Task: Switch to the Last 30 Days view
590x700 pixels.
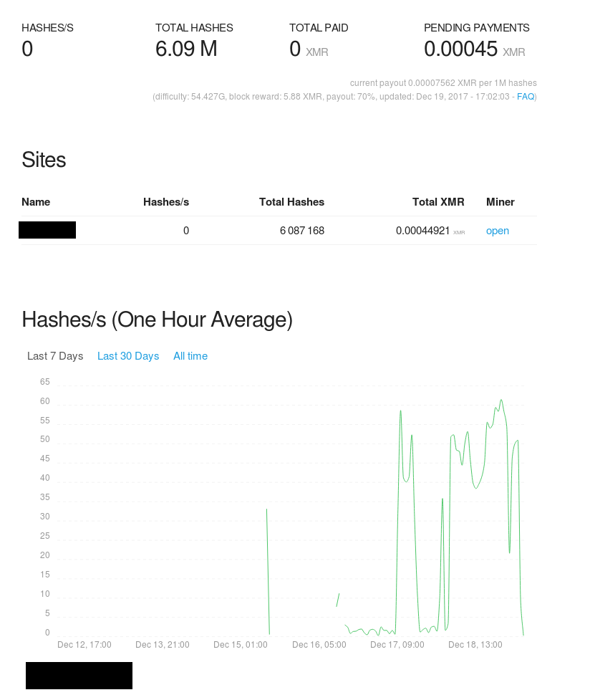Action: pos(128,355)
